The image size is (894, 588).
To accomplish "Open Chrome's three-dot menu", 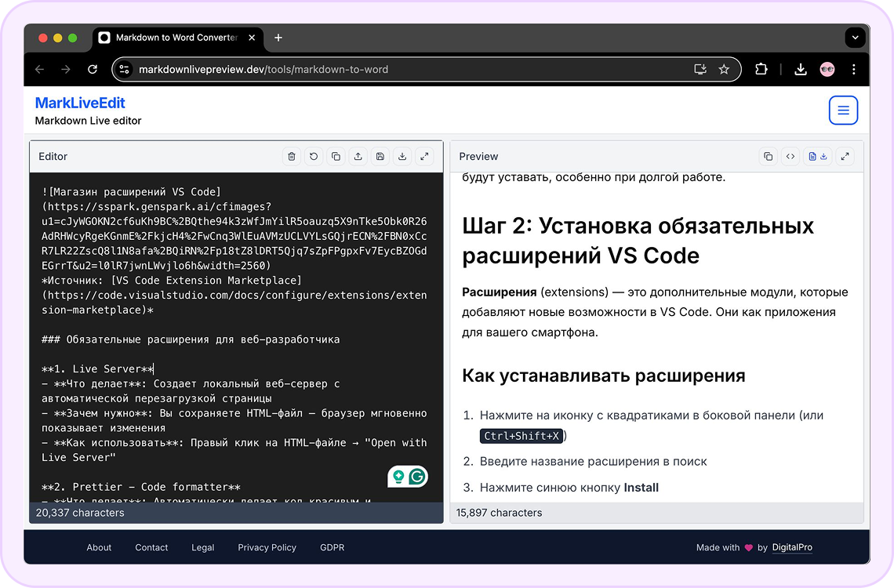I will pyautogui.click(x=854, y=69).
